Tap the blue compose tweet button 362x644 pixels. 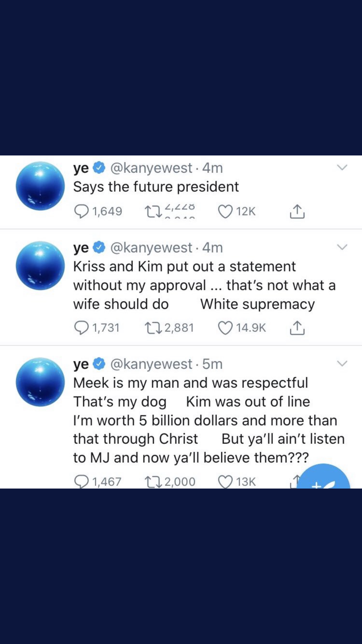click(324, 478)
